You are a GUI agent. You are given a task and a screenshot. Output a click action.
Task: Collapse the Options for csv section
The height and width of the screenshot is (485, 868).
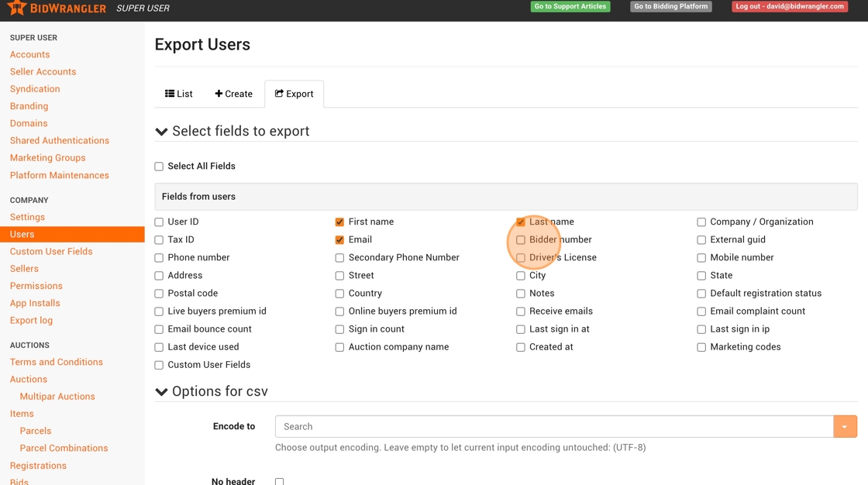click(x=161, y=392)
